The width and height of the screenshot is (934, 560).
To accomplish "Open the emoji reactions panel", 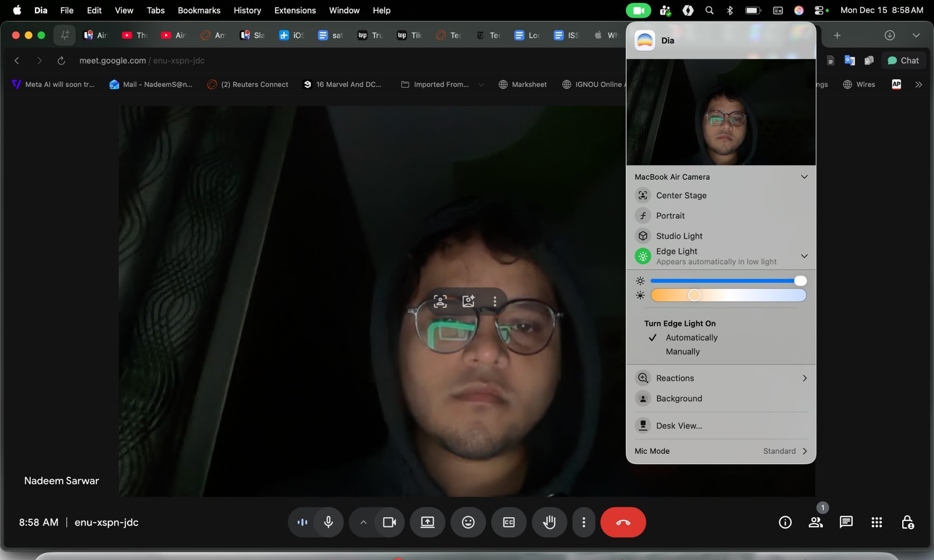I will click(x=468, y=522).
